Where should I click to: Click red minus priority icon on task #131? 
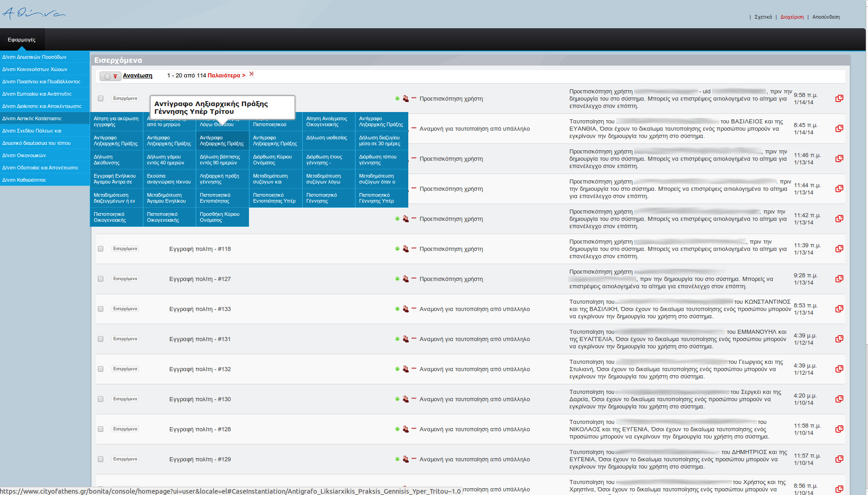414,338
